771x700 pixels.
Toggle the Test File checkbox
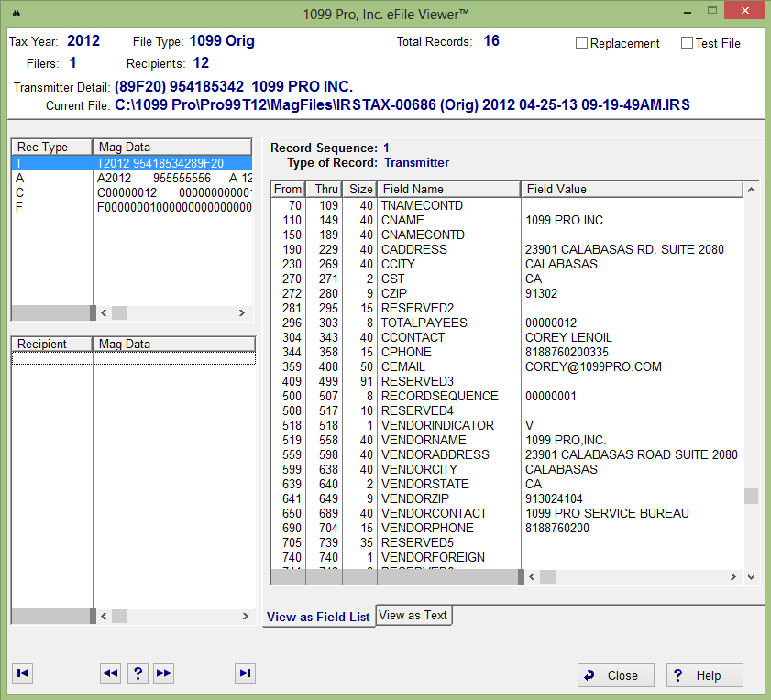[688, 43]
